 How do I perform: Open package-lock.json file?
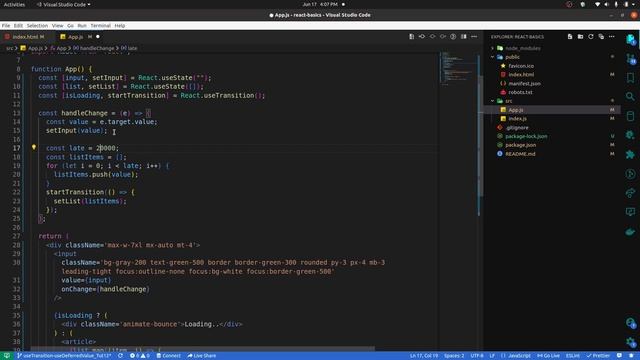click(x=526, y=136)
